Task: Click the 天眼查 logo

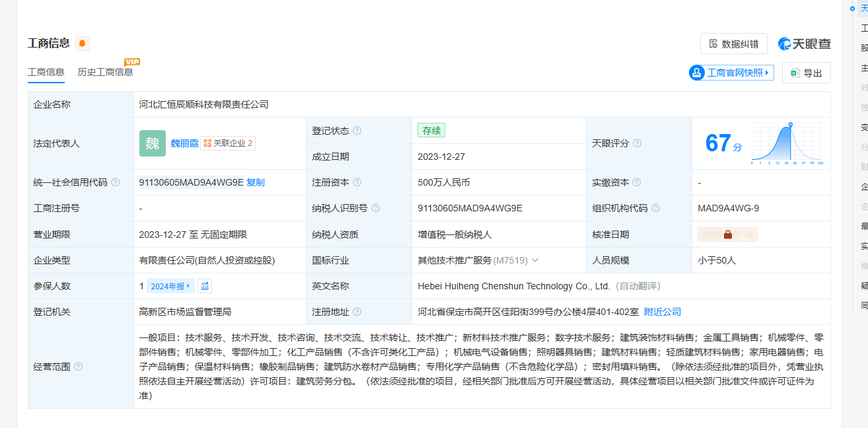Action: 804,44
